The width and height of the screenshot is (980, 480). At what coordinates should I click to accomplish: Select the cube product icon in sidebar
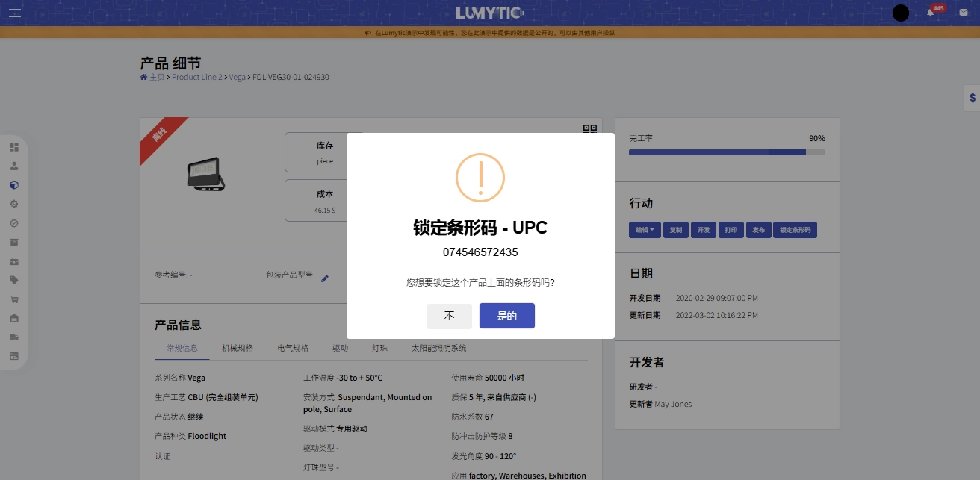15,184
